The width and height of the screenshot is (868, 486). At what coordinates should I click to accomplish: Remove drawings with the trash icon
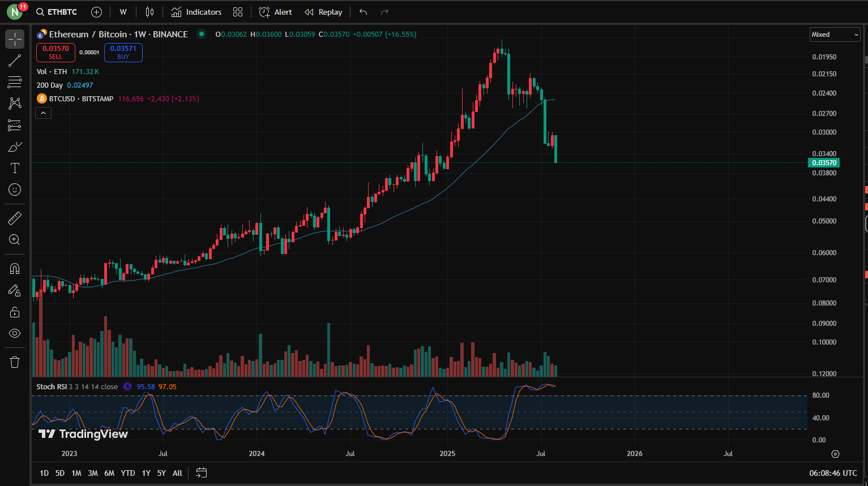click(15, 362)
